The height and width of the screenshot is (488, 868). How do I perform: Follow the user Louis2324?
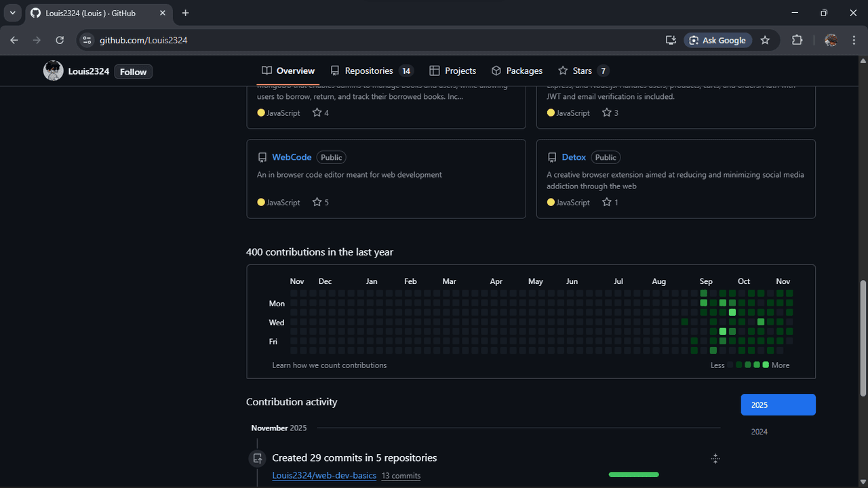[x=133, y=72]
